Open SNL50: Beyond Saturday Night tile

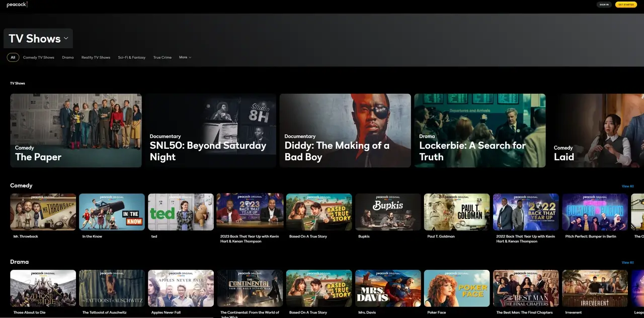[x=210, y=130]
